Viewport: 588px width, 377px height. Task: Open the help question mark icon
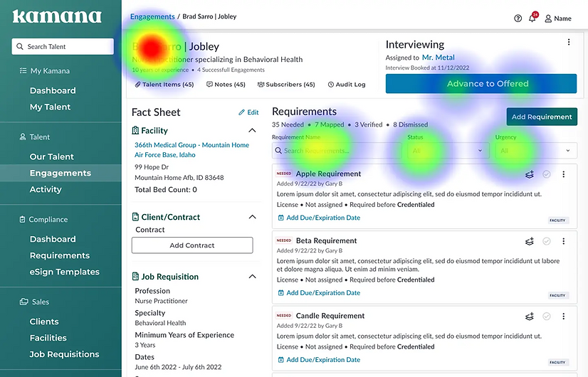coord(518,18)
